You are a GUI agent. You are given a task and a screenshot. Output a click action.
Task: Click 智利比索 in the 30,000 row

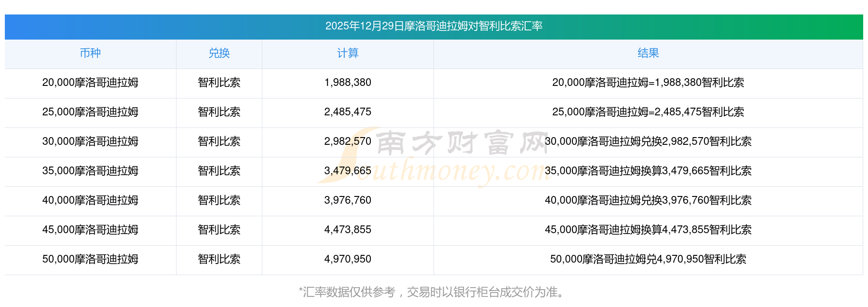(x=219, y=141)
